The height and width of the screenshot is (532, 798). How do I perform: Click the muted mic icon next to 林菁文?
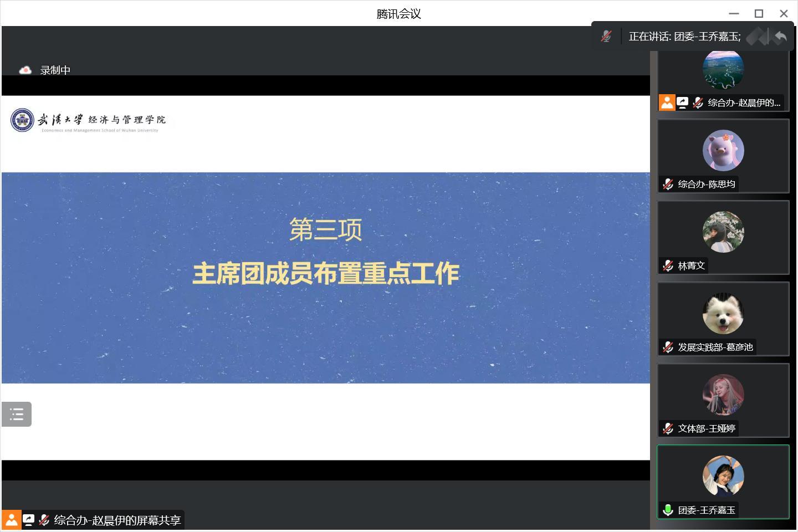tap(668, 265)
